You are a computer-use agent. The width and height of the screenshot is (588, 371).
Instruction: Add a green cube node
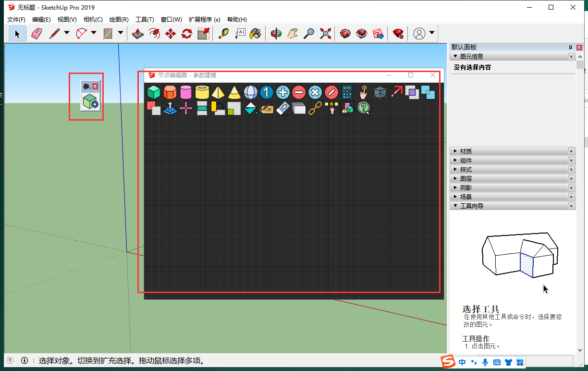coord(154,92)
